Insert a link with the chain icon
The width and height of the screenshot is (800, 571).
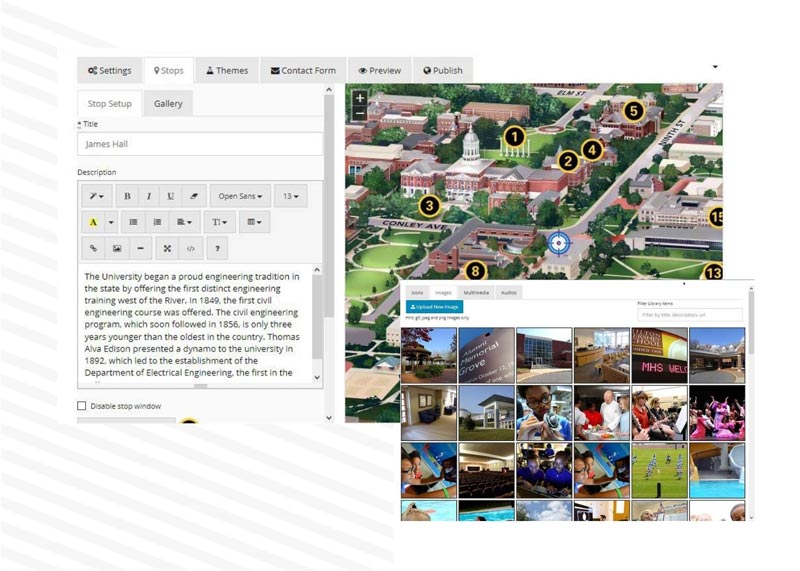coord(93,249)
